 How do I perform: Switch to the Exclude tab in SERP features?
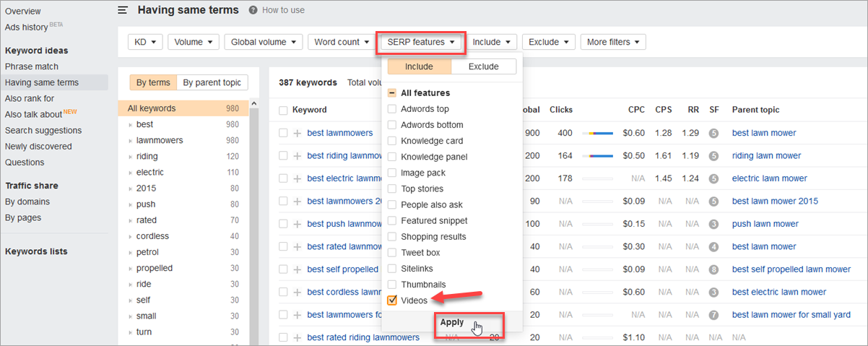(483, 66)
